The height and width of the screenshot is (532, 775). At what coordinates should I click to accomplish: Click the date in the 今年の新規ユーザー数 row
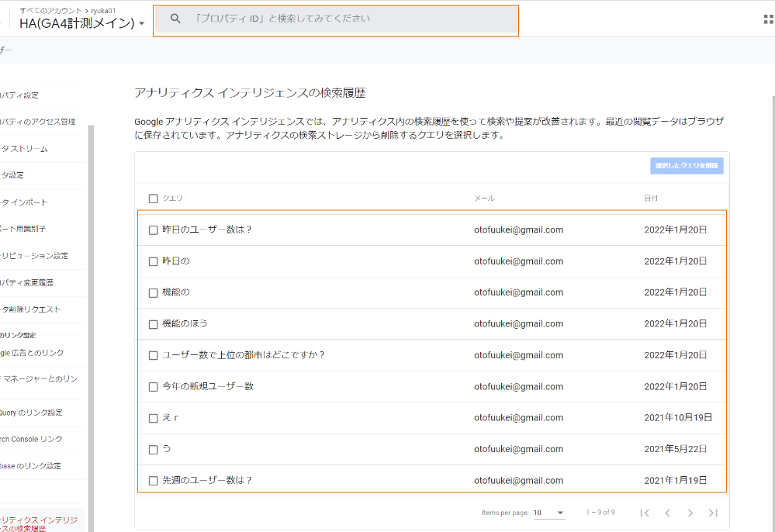click(x=676, y=386)
